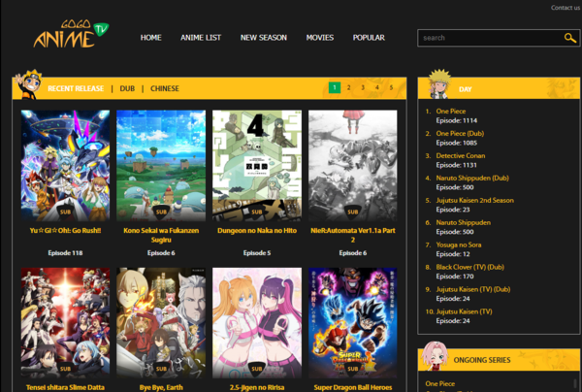Open the Yu-Gi-Oh Go Rush poster

pos(65,165)
